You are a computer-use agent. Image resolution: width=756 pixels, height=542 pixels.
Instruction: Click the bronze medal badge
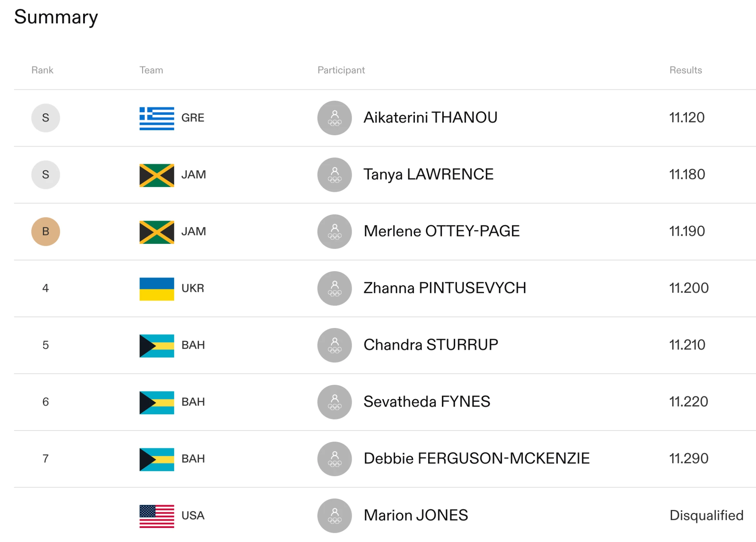point(45,232)
